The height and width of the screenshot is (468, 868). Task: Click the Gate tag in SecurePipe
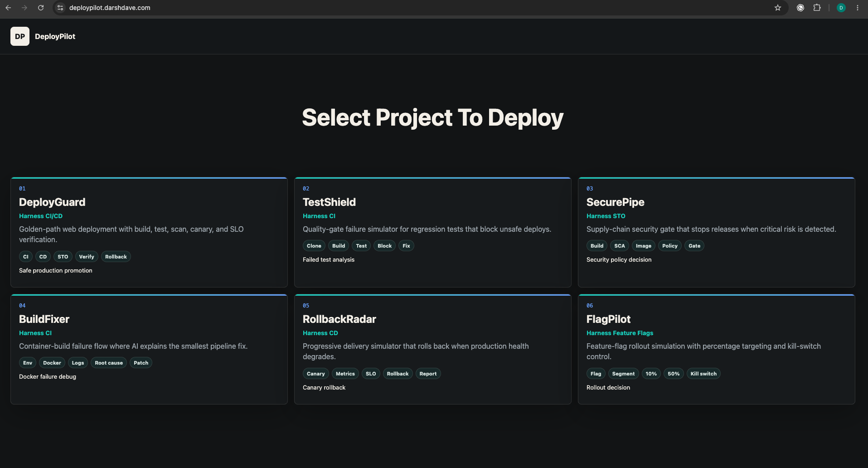[694, 246]
